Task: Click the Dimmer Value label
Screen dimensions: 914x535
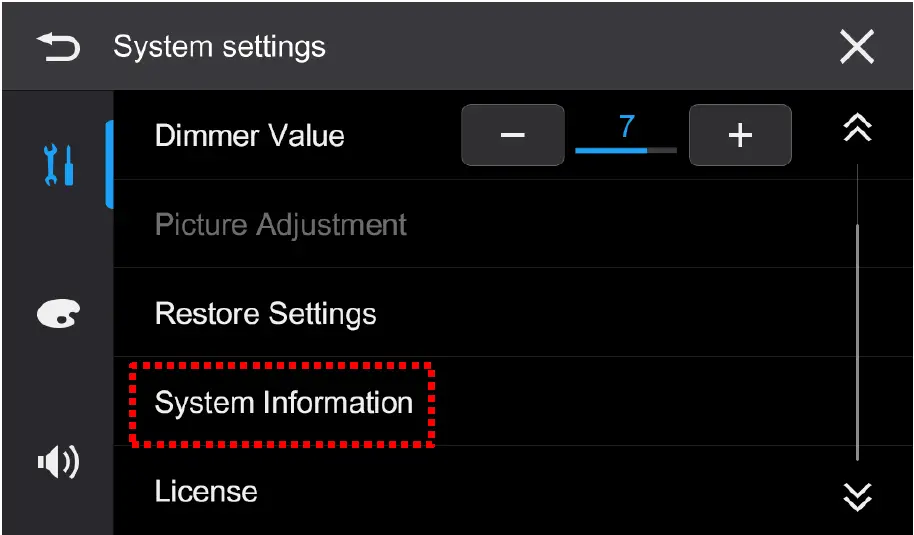Action: coord(250,136)
